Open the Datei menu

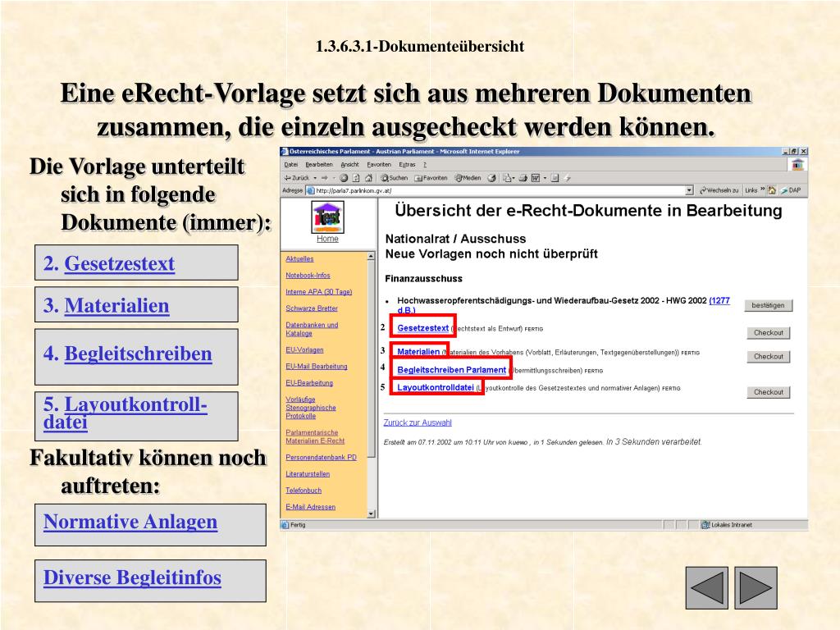(x=291, y=164)
